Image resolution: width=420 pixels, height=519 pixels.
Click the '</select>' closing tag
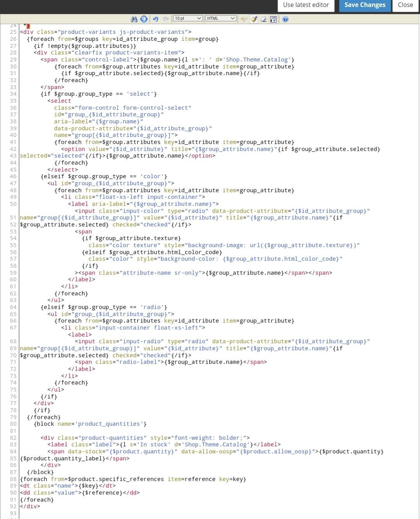pyautogui.click(x=63, y=170)
